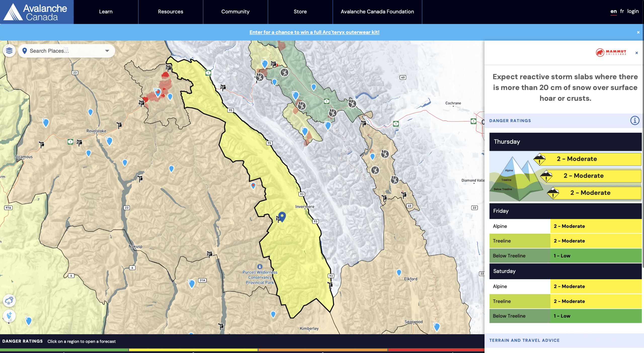Dismiss the blue promotional banner
The width and height of the screenshot is (644, 353).
point(638,32)
